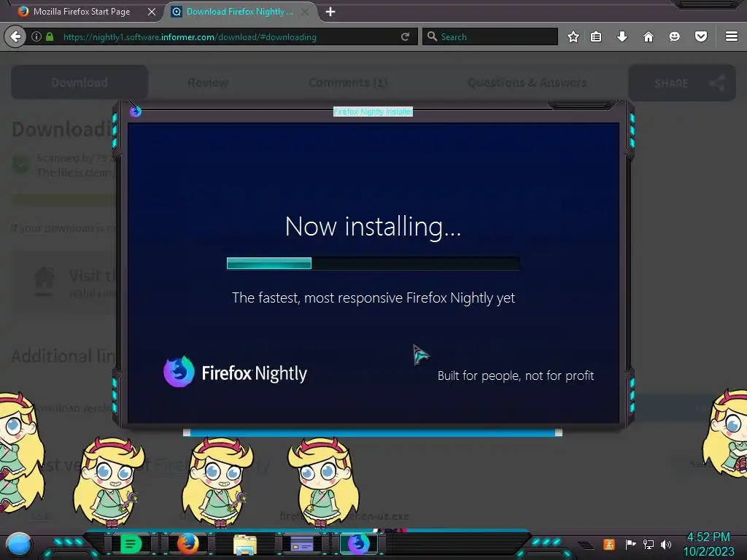Image resolution: width=747 pixels, height=560 pixels.
Task: Go back using the browser back arrow
Action: pyautogui.click(x=16, y=36)
